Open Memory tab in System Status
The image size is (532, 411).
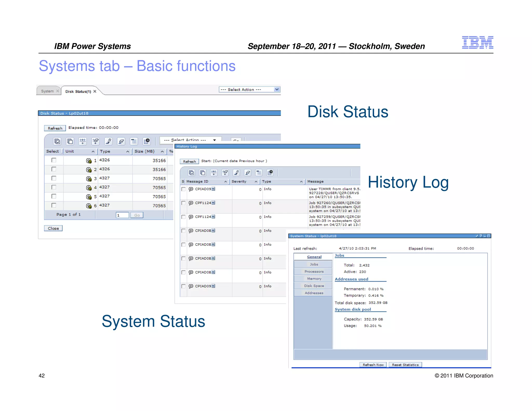pos(314,279)
